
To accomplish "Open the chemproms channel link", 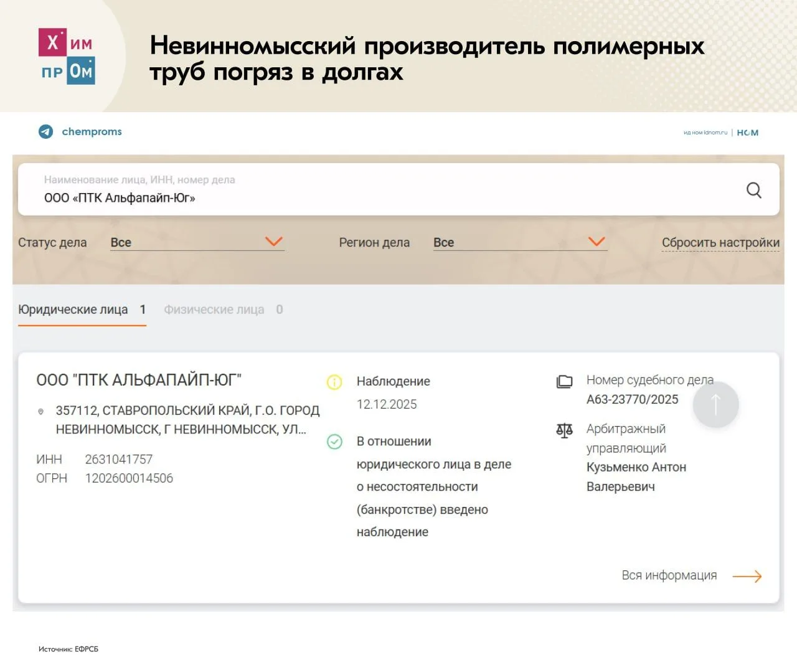I will [x=92, y=131].
